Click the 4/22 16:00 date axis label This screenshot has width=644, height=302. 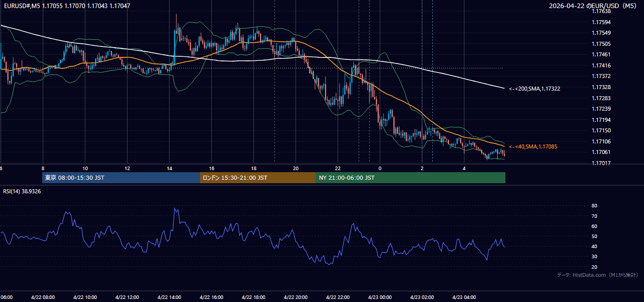[212, 297]
